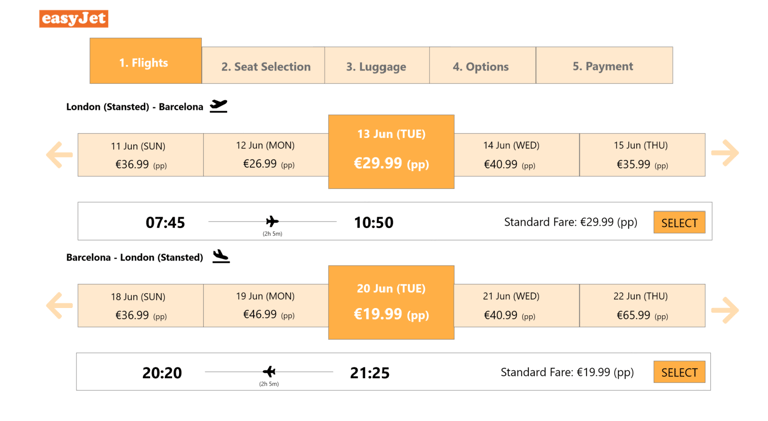
Task: Choose 12 Jun (MON) outbound date
Action: tap(266, 154)
